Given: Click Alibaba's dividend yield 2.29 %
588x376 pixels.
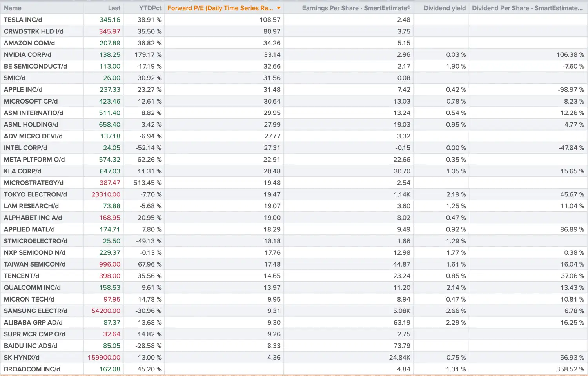Looking at the screenshot, I should 456,323.
